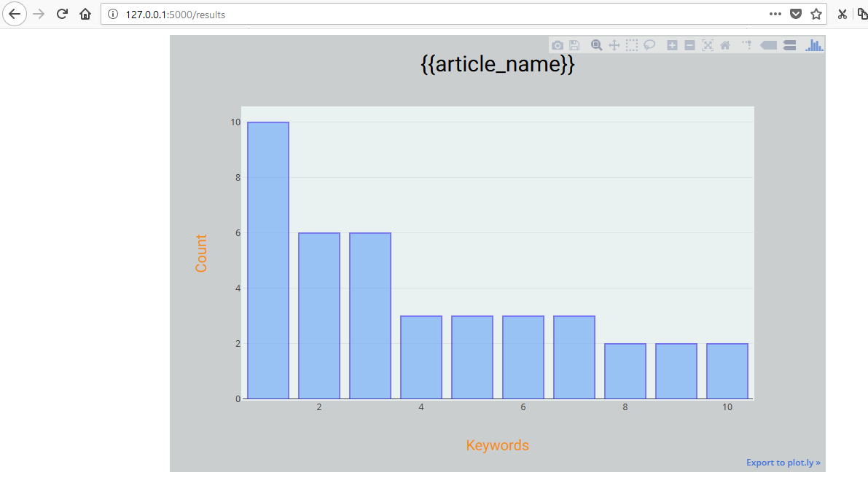Click the tallest bar with count 10

click(x=268, y=260)
